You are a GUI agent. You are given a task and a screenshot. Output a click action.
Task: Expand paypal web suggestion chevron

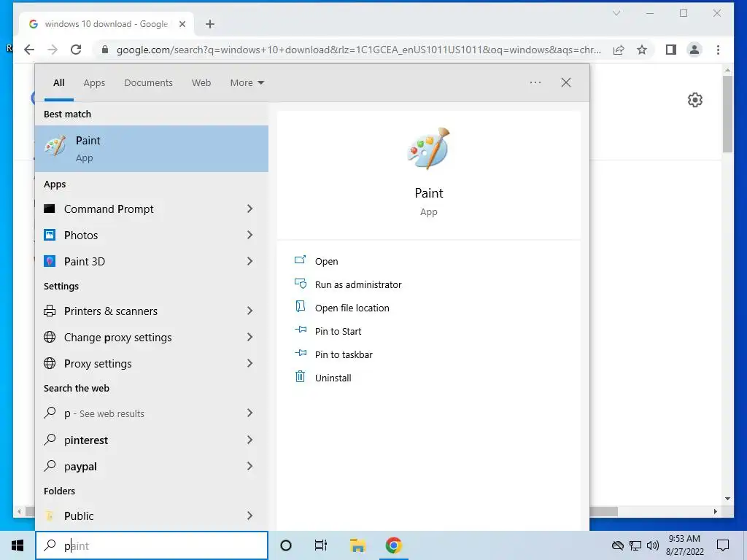[249, 466]
